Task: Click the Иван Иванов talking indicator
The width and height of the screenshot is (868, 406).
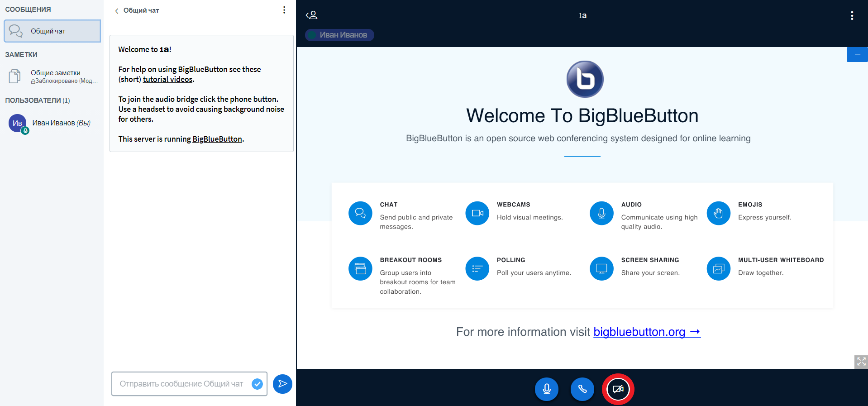Action: tap(339, 35)
